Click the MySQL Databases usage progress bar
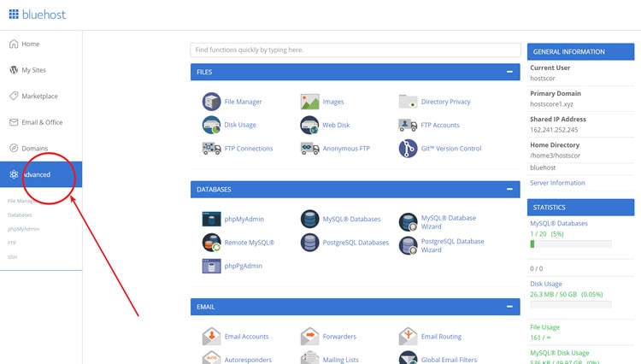Viewport: 641px width, 364px height. point(571,244)
